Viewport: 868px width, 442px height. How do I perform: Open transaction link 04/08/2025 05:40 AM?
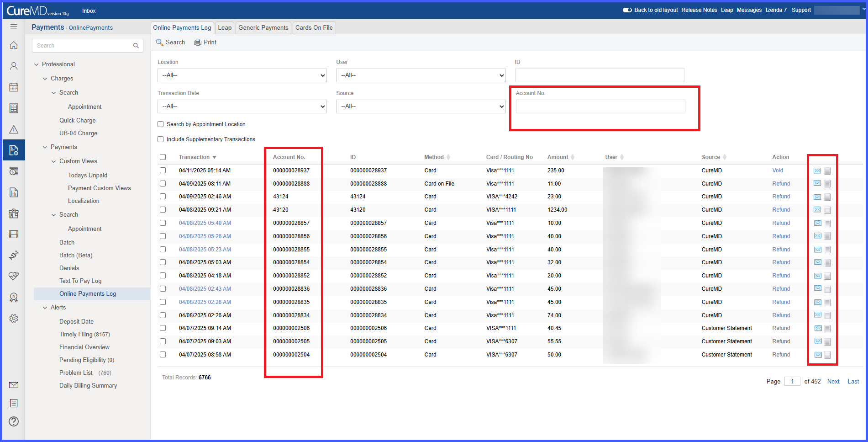(x=205, y=223)
